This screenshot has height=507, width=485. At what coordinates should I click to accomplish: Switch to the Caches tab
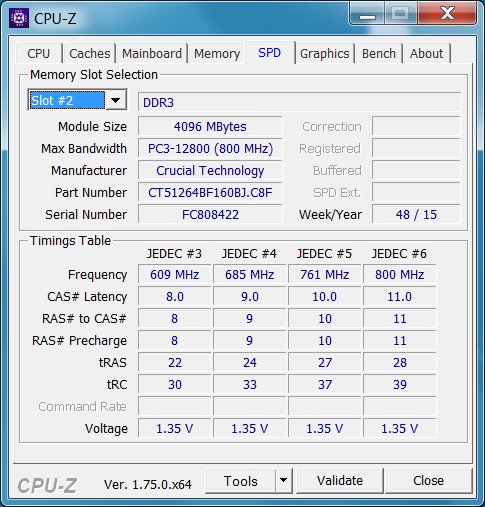[90, 53]
